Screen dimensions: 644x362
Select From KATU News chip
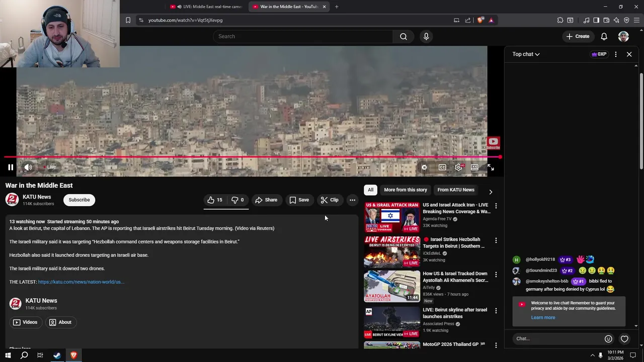(x=456, y=190)
